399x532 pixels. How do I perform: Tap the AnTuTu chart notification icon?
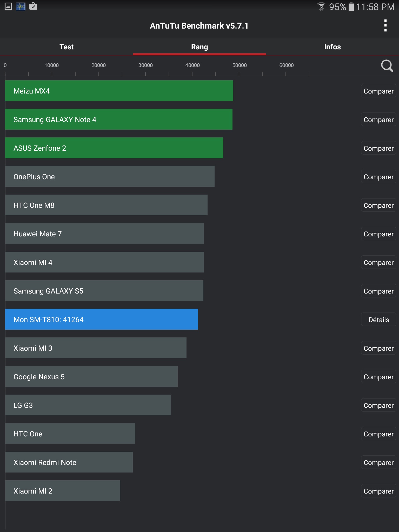[21, 6]
